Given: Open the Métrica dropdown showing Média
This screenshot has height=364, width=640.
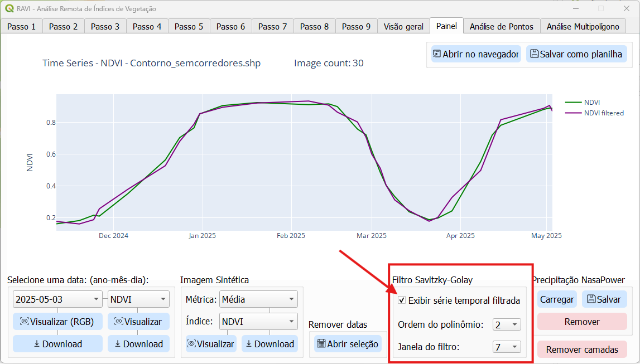Looking at the screenshot, I should (258, 299).
